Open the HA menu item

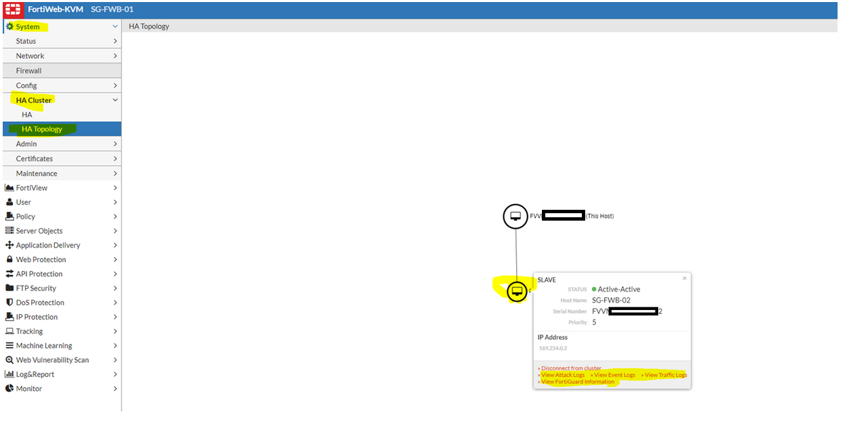(62, 114)
